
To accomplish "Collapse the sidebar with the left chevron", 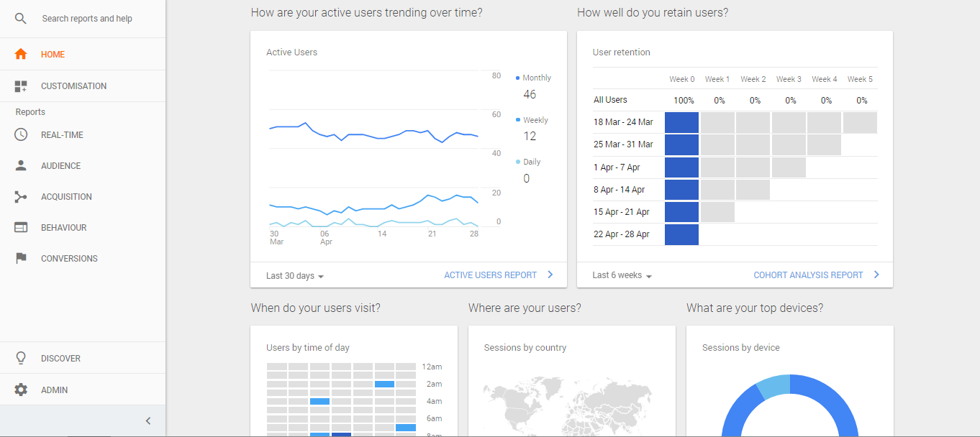I will (x=148, y=421).
